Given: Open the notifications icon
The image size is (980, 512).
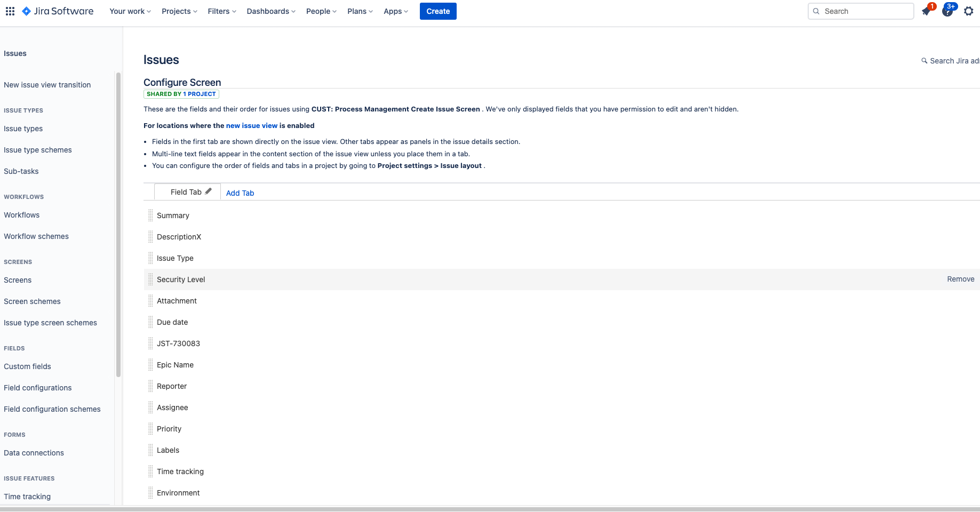Looking at the screenshot, I should pos(927,11).
